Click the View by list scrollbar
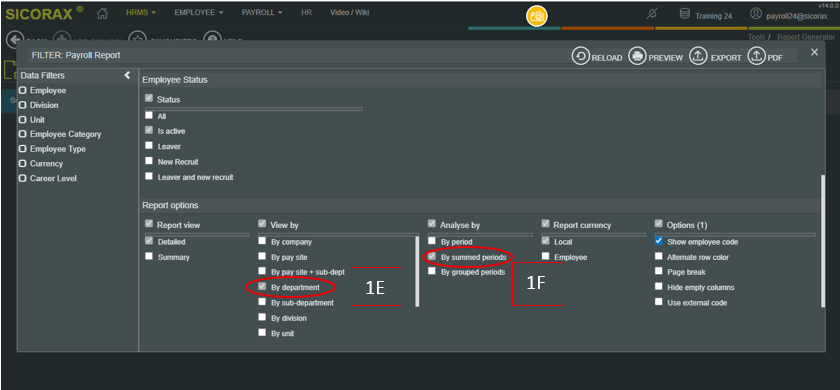 point(417,272)
